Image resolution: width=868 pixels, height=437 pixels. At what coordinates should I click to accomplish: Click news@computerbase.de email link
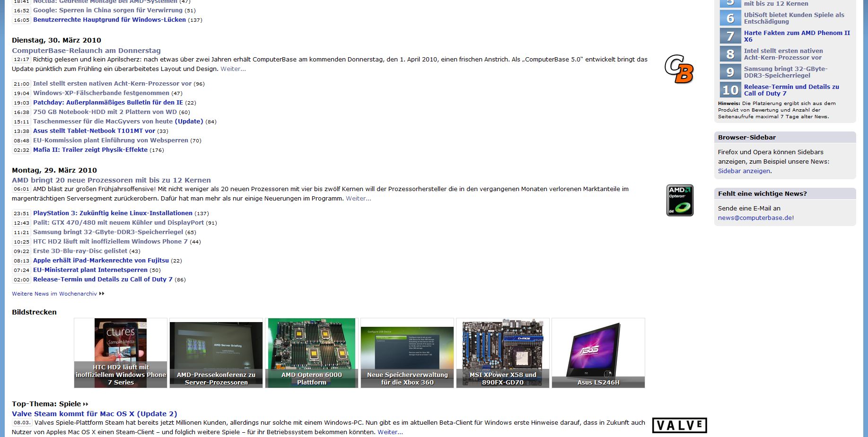point(756,218)
